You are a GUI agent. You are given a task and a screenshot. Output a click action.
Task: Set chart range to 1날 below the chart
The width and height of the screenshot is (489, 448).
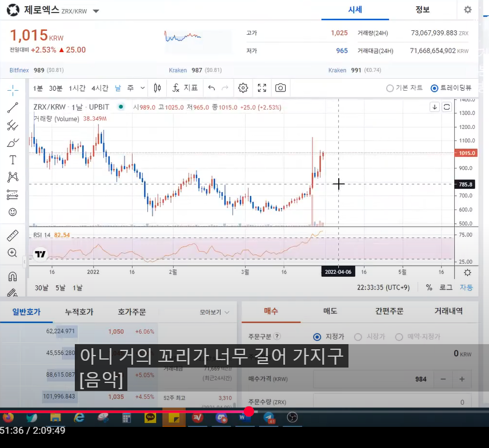coord(78,288)
